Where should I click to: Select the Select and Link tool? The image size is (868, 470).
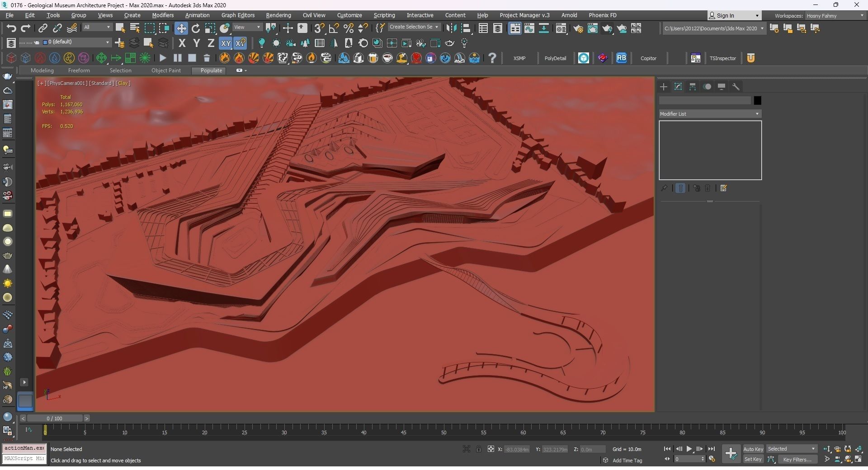point(42,28)
